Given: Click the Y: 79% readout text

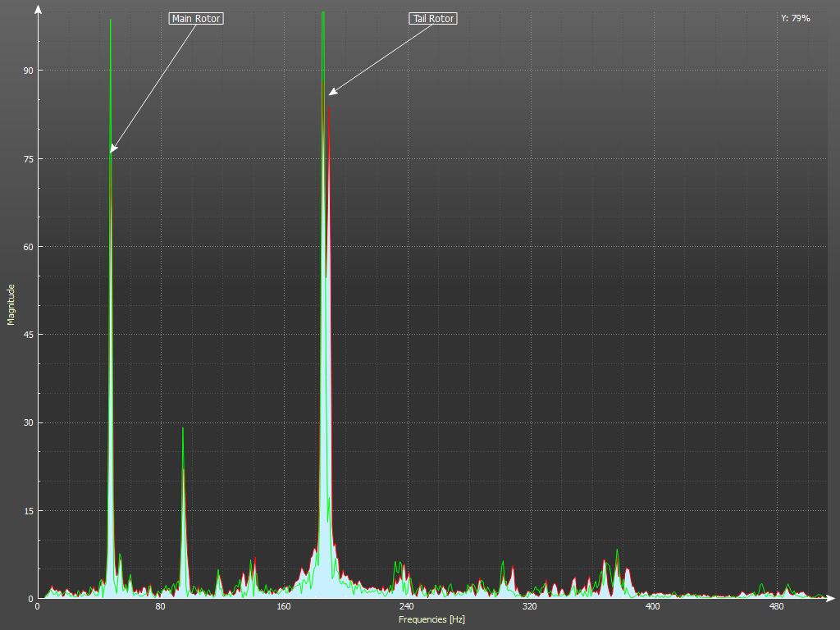Looking at the screenshot, I should [x=795, y=18].
